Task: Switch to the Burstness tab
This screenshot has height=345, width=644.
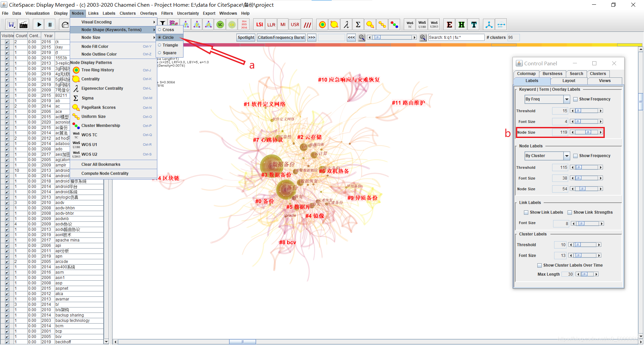Action: (552, 74)
